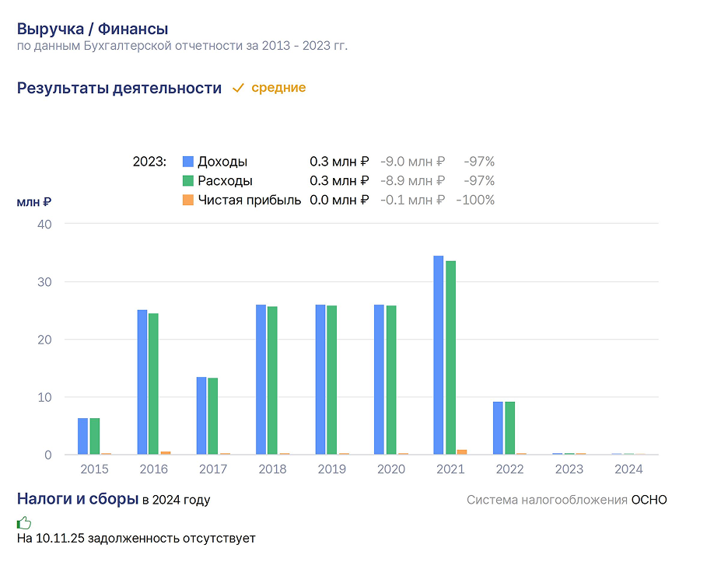Screen dimensions: 728x586
Task: Click the 2019 x-axis year label
Action: (x=332, y=469)
